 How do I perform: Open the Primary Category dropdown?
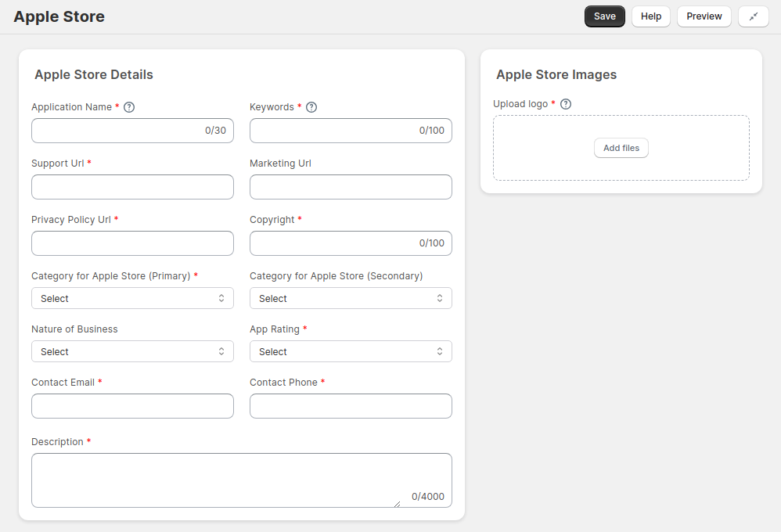(x=132, y=298)
